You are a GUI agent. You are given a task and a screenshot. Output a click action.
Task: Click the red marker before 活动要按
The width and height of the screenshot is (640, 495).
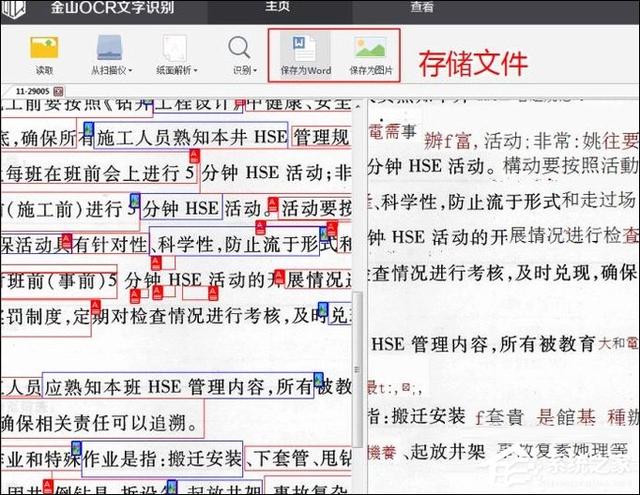[x=273, y=204]
